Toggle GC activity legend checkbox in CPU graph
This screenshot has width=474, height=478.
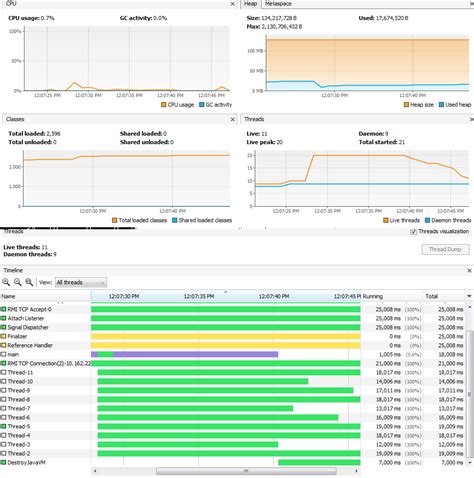201,105
